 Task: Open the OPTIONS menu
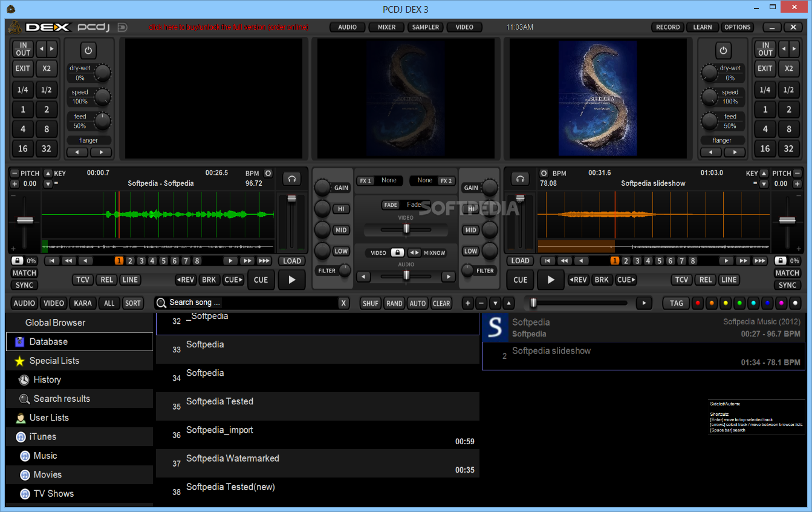(738, 27)
